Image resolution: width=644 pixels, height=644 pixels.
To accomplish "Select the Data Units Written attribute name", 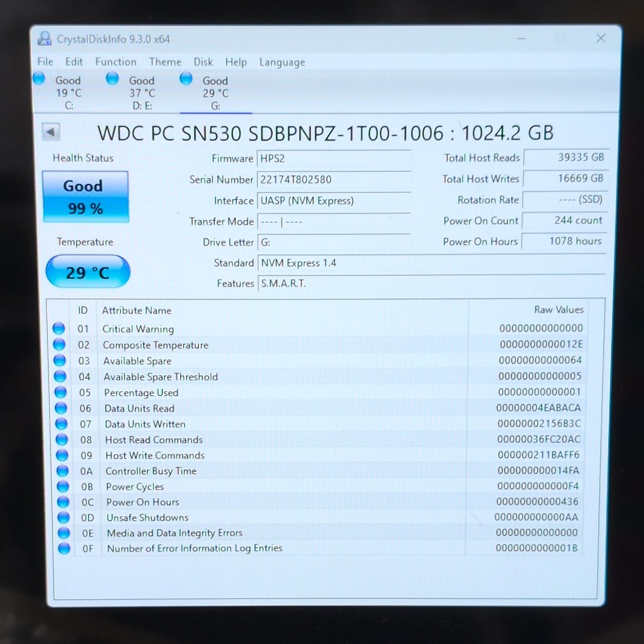I will tap(145, 424).
